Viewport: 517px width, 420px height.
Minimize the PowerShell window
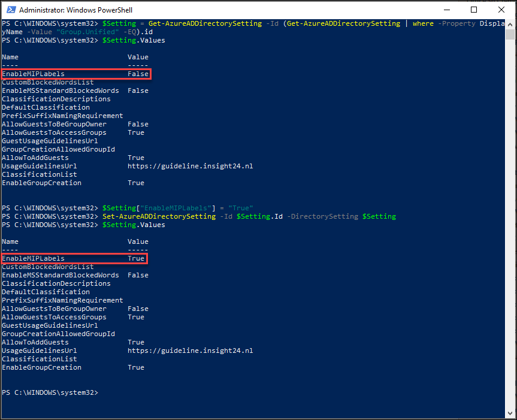coord(446,10)
